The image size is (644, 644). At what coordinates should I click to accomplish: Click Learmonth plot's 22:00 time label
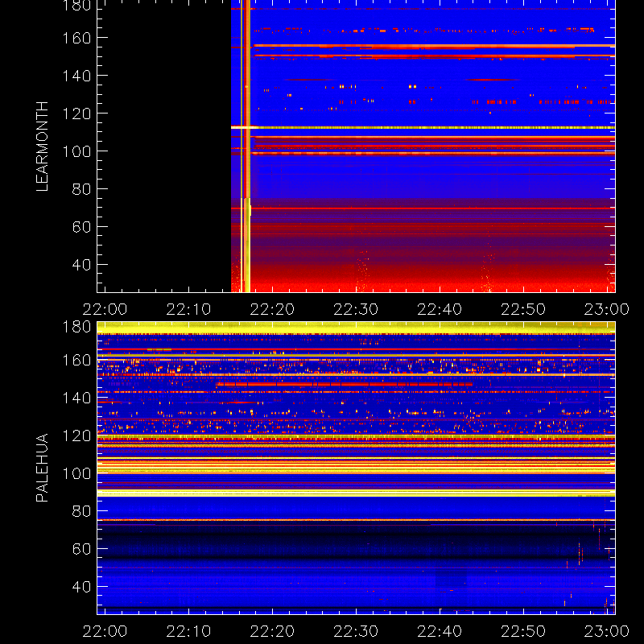105,309
